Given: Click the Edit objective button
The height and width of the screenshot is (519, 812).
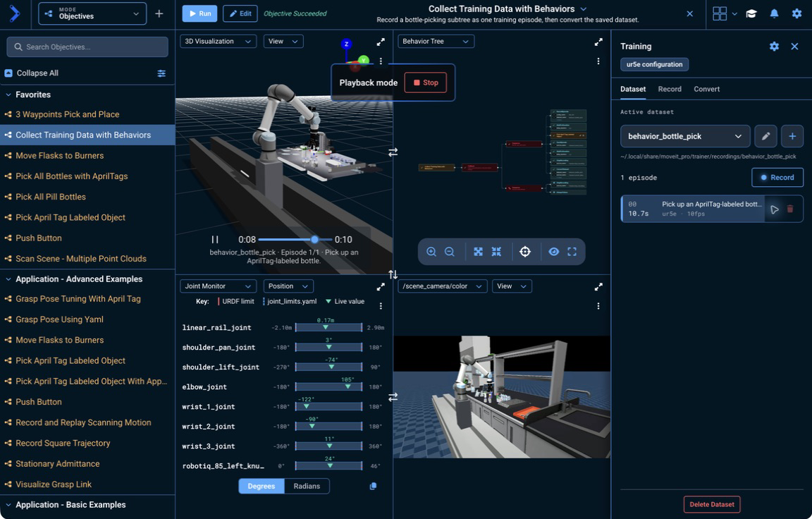Looking at the screenshot, I should click(x=240, y=13).
